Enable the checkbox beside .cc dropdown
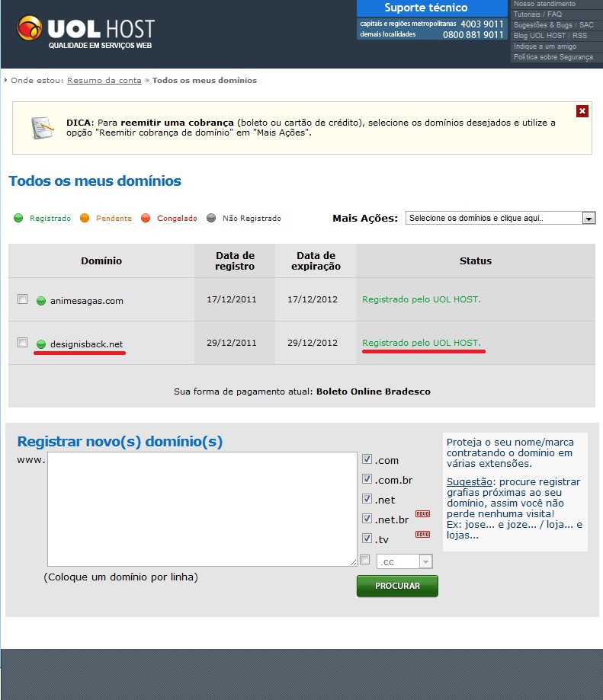 [365, 560]
